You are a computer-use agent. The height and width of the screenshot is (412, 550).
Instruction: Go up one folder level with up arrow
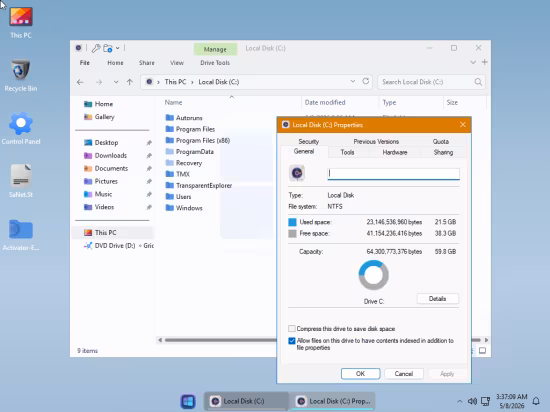coord(130,82)
